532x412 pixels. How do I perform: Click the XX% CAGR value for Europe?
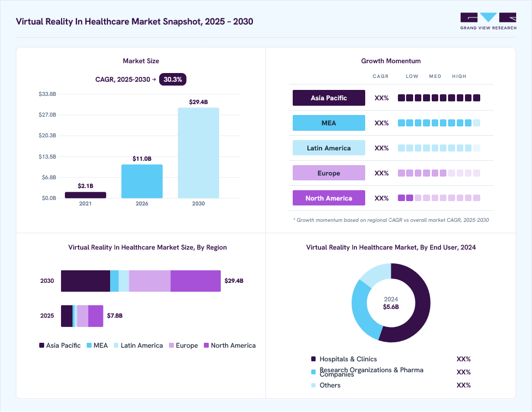(382, 173)
